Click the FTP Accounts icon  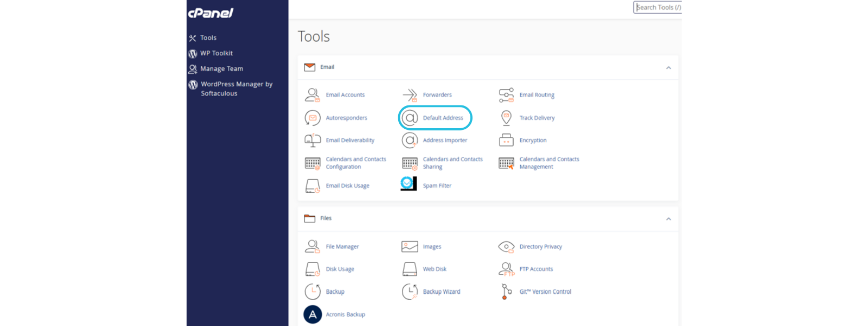pyautogui.click(x=507, y=269)
